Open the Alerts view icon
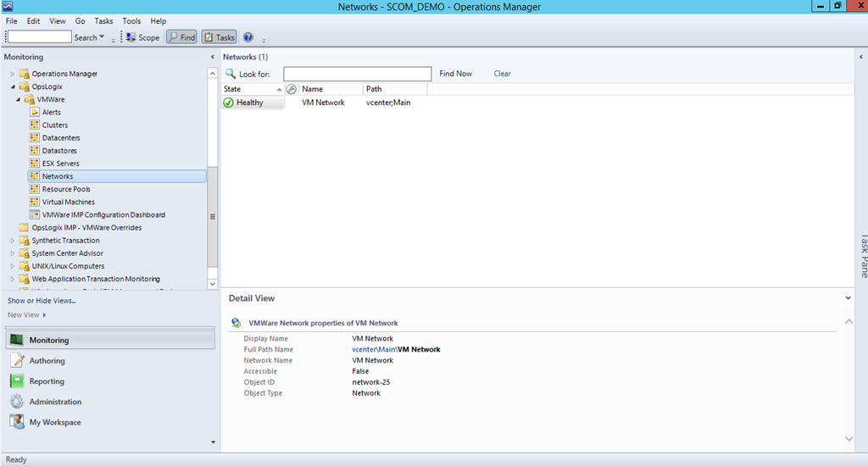 tap(35, 112)
